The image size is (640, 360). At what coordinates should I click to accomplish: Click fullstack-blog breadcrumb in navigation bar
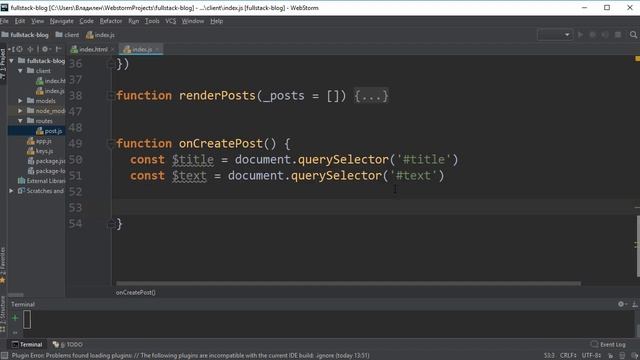(25, 35)
